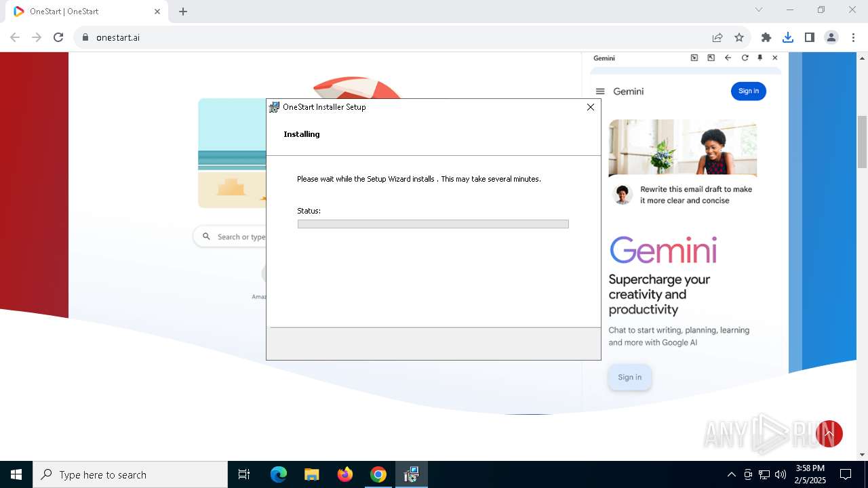Open Task View on the taskbar
Viewport: 868px width, 488px height.
tap(244, 474)
